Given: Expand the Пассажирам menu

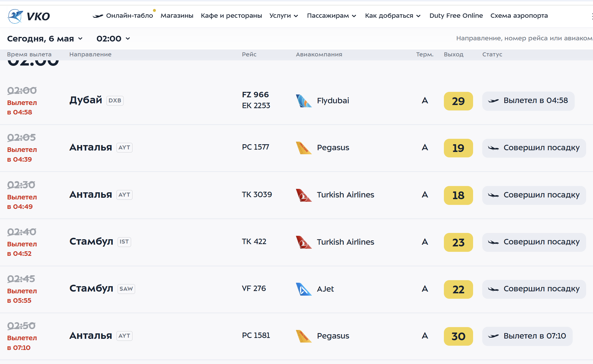Looking at the screenshot, I should [331, 16].
